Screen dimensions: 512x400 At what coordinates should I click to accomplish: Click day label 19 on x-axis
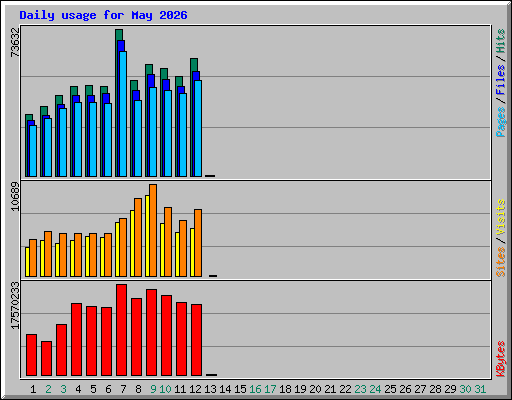(300, 389)
